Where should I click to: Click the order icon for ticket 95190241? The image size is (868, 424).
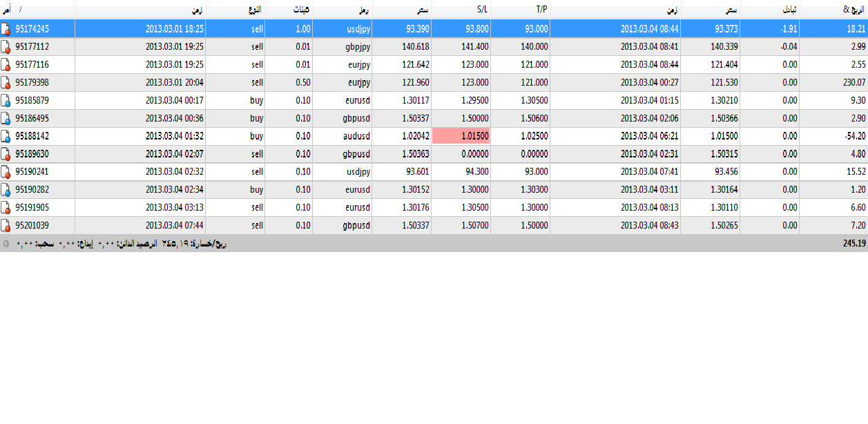(x=6, y=172)
